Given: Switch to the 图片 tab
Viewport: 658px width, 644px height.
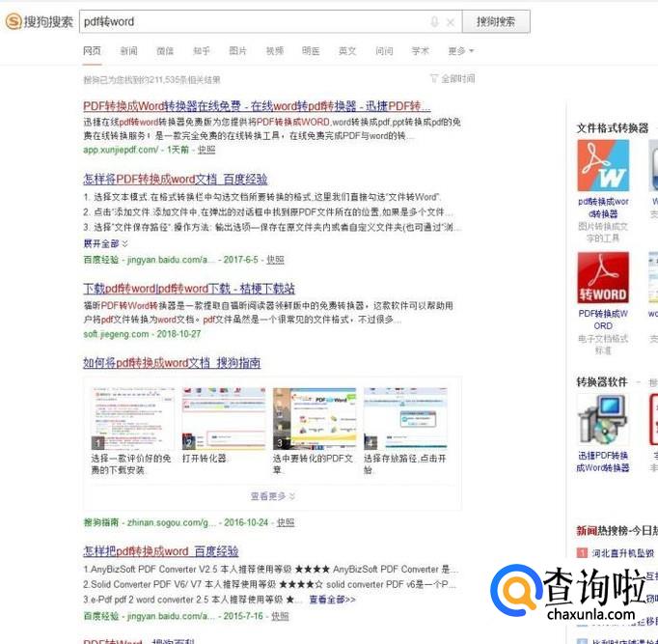Looking at the screenshot, I should point(237,51).
